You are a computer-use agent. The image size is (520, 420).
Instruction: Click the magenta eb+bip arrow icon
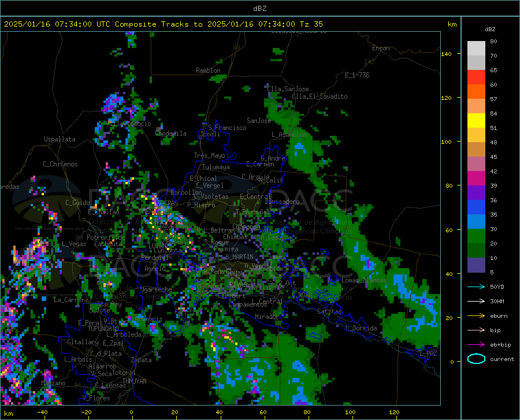click(x=476, y=345)
